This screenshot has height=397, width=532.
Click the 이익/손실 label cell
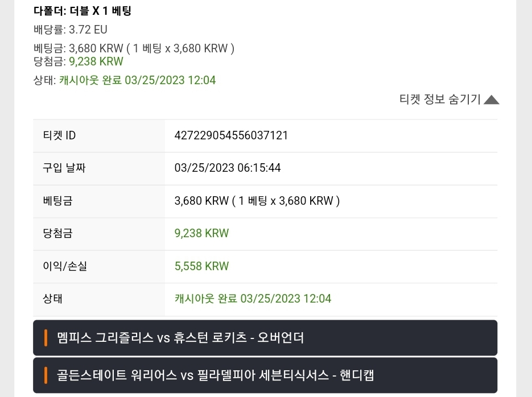pos(99,267)
